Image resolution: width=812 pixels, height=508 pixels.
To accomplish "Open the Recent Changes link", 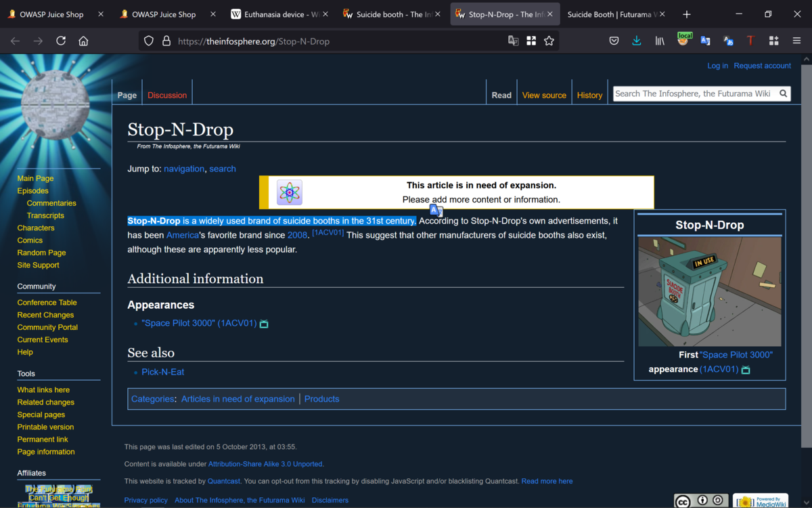I will (45, 315).
